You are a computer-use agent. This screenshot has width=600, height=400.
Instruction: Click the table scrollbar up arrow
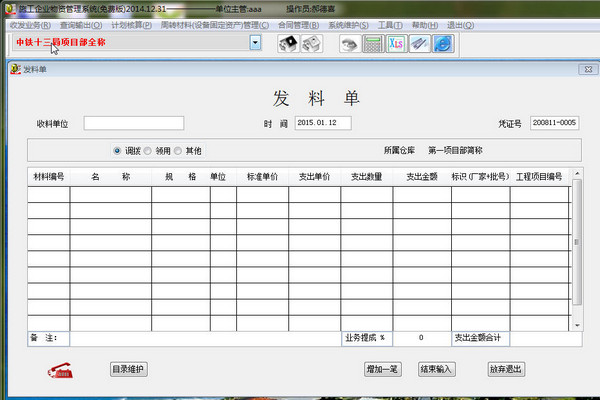tap(577, 173)
